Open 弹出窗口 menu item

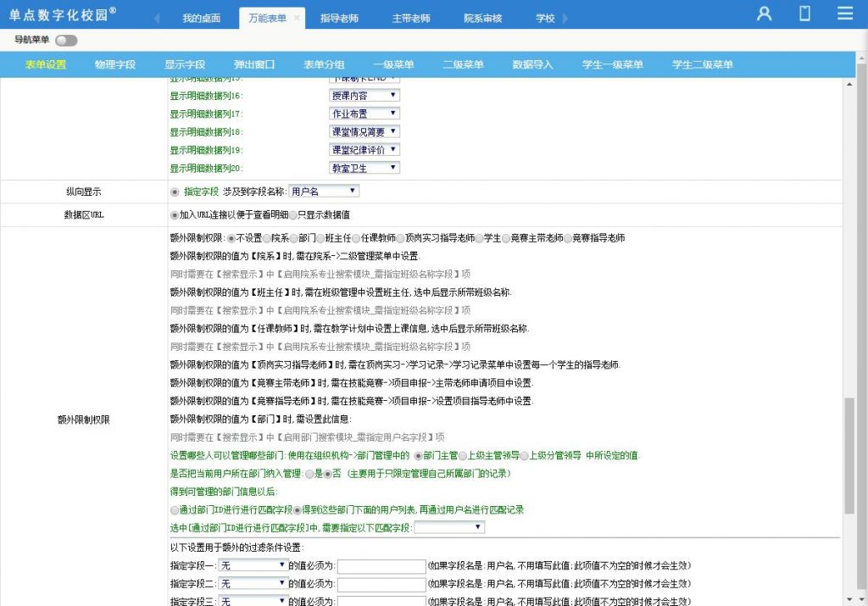coord(254,64)
